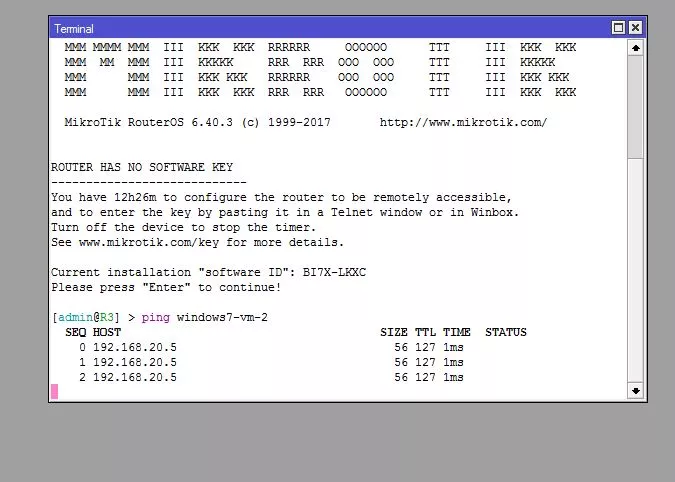
Task: Click the '1999-2017' copyright text
Action: (x=299, y=122)
